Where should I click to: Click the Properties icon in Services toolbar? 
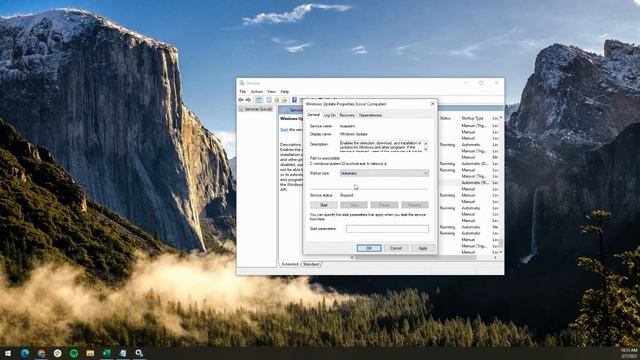269,100
